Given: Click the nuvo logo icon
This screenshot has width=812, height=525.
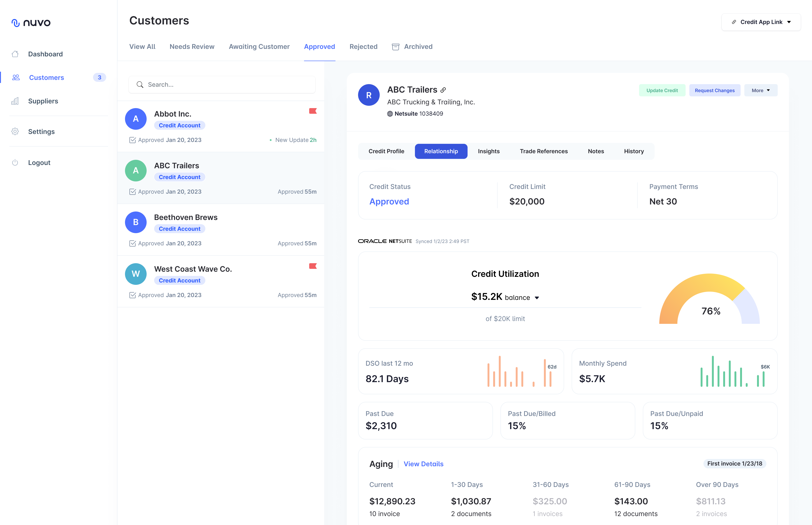Looking at the screenshot, I should click(15, 23).
